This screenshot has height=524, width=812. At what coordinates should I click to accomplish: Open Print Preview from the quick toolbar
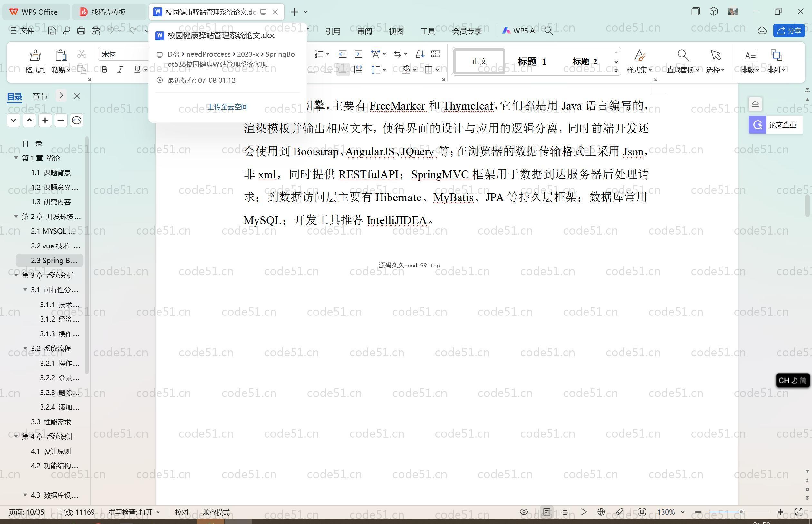[x=96, y=31]
